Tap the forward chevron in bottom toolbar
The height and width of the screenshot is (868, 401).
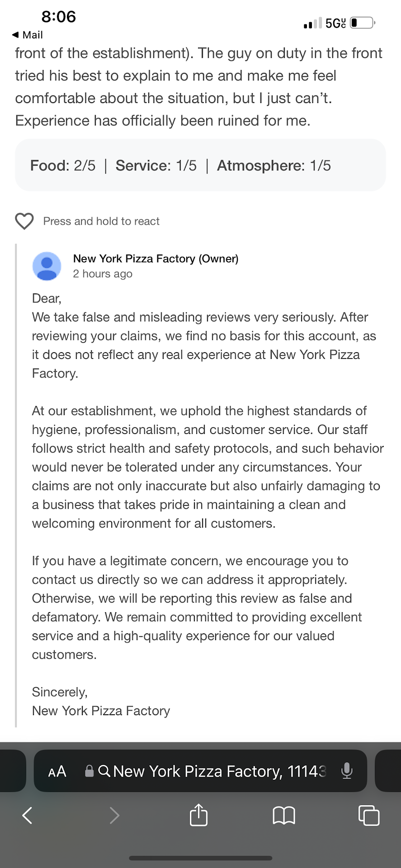tap(114, 816)
